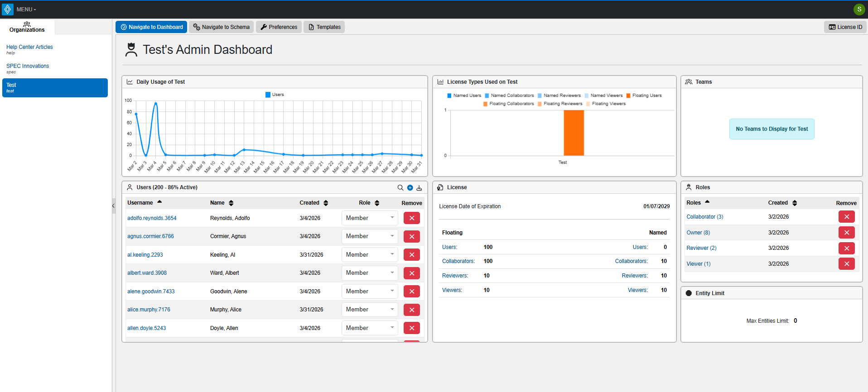
Task: Click the user avatar in top right
Action: click(859, 9)
